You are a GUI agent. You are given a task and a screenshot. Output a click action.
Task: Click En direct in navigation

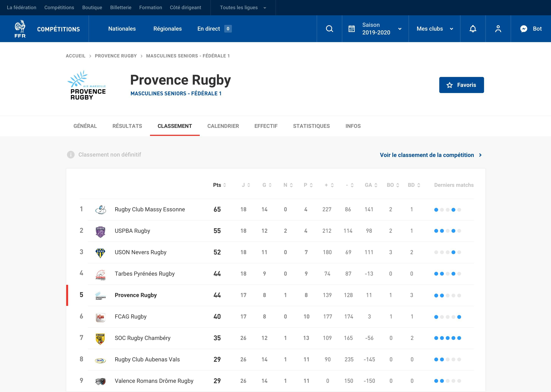click(208, 29)
